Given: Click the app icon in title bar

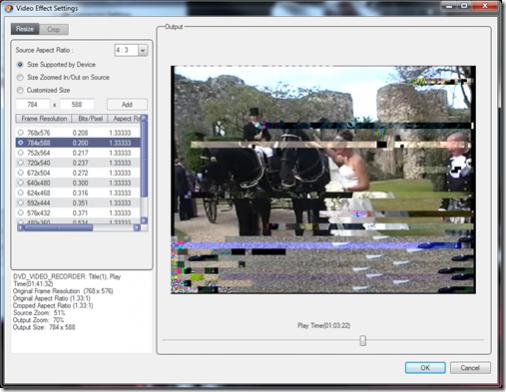Looking at the screenshot, I should click(8, 8).
